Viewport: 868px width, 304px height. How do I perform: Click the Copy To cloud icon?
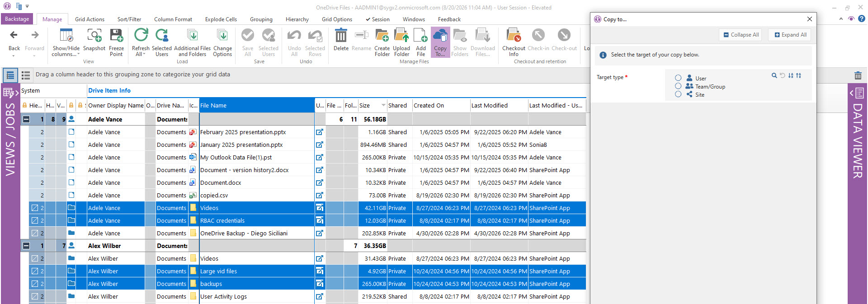(440, 35)
